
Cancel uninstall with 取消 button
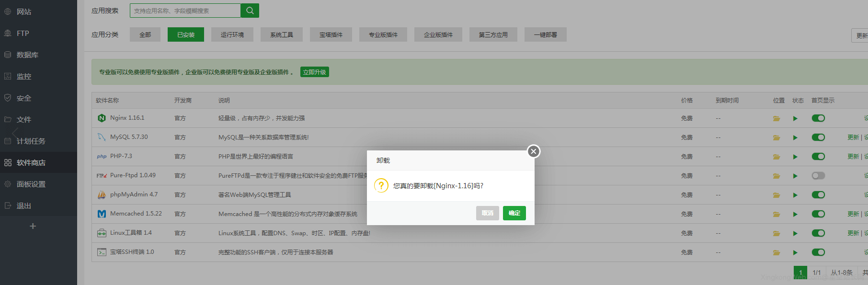click(488, 213)
